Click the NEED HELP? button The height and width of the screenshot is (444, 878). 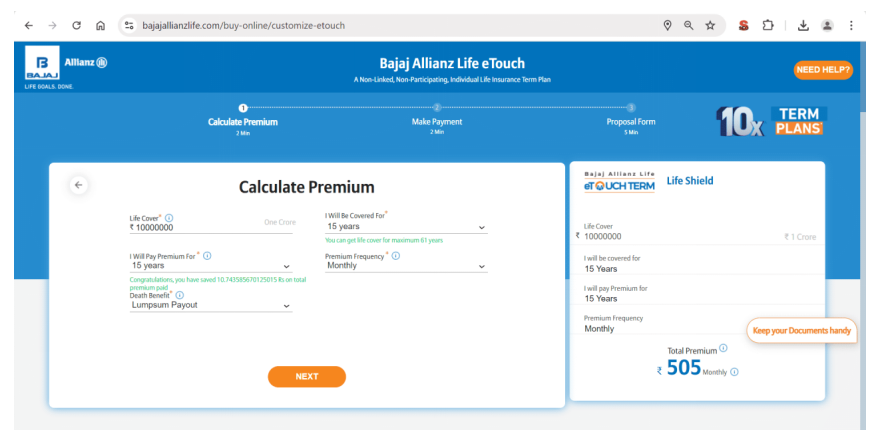pyautogui.click(x=823, y=70)
